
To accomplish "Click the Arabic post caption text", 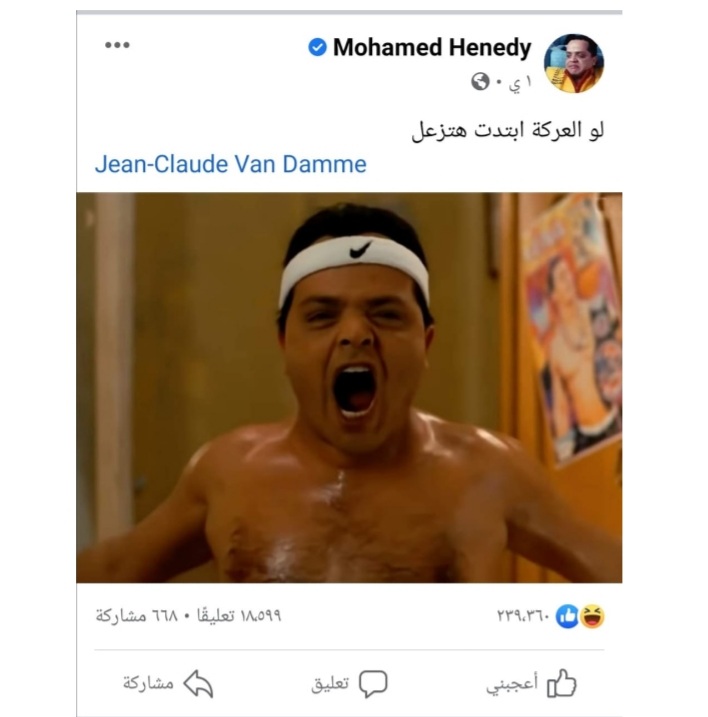I will (508, 131).
